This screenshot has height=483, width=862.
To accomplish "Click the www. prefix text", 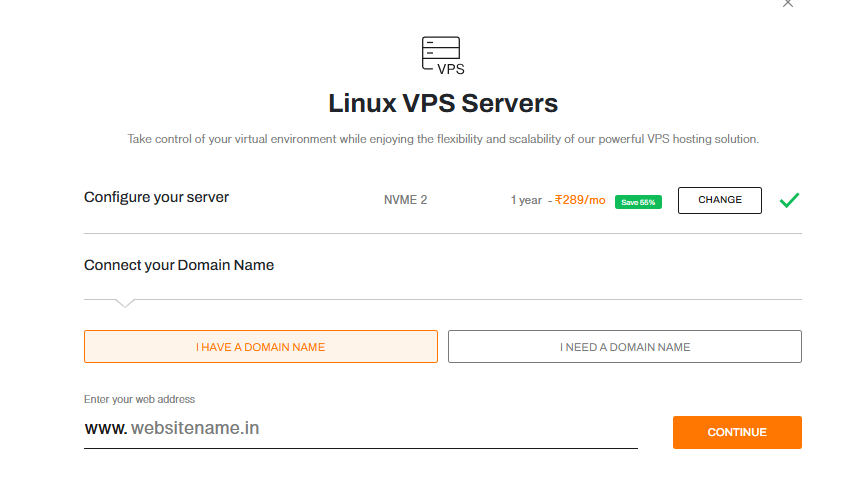I will (x=106, y=429).
